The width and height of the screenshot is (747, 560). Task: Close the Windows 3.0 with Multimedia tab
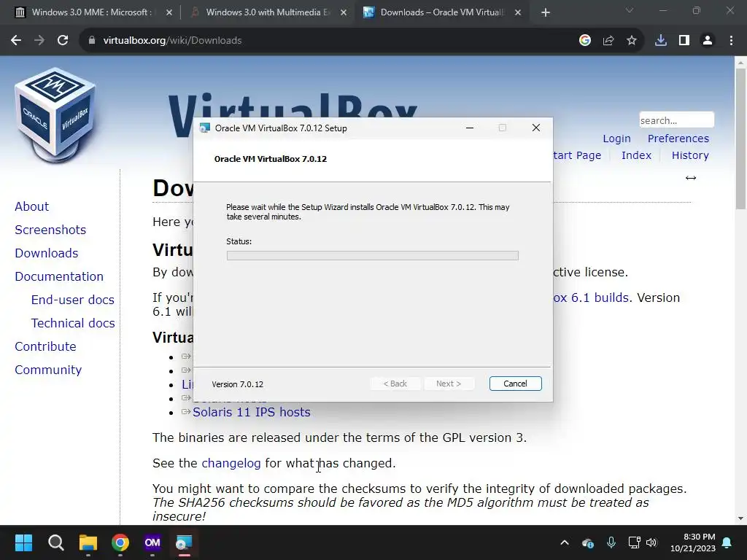tap(344, 12)
